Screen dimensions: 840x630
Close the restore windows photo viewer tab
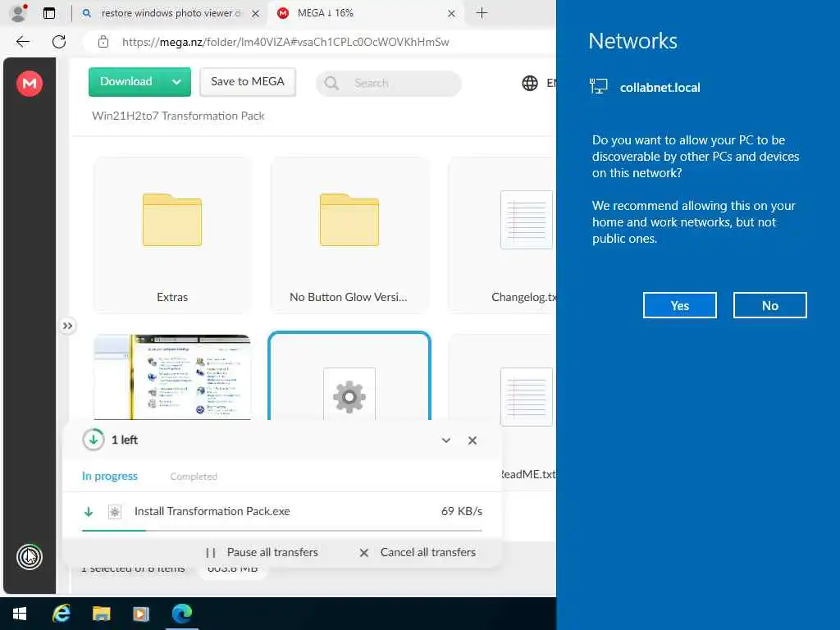click(x=256, y=13)
